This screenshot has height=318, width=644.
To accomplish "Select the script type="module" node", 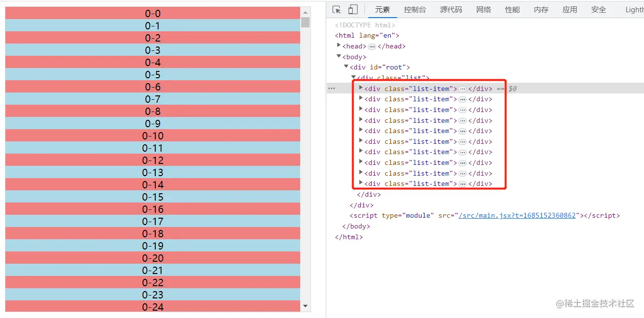I will 484,216.
